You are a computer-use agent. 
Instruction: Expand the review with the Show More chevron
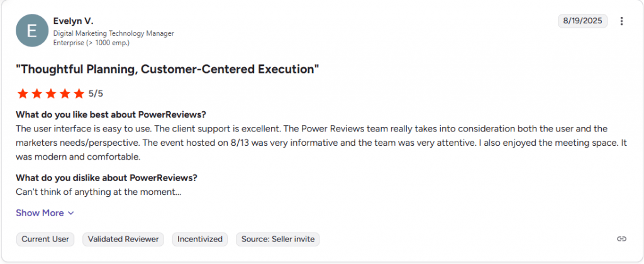(x=45, y=213)
